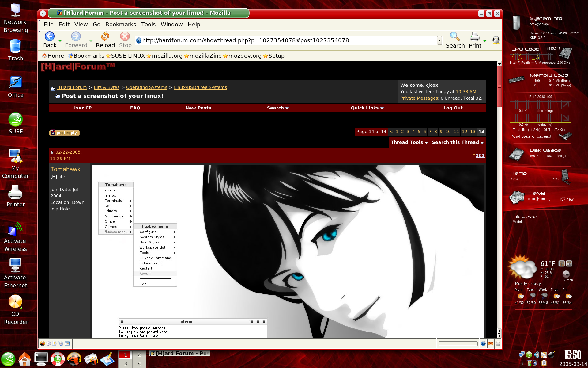Expand the URL bar history dropdown
Viewport: 588px width, 368px height.
[x=439, y=40]
